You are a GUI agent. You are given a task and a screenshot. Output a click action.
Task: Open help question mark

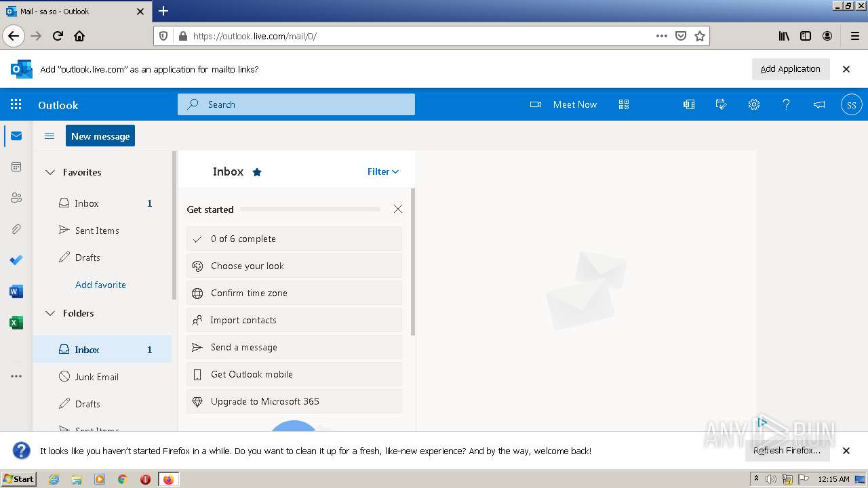point(787,104)
